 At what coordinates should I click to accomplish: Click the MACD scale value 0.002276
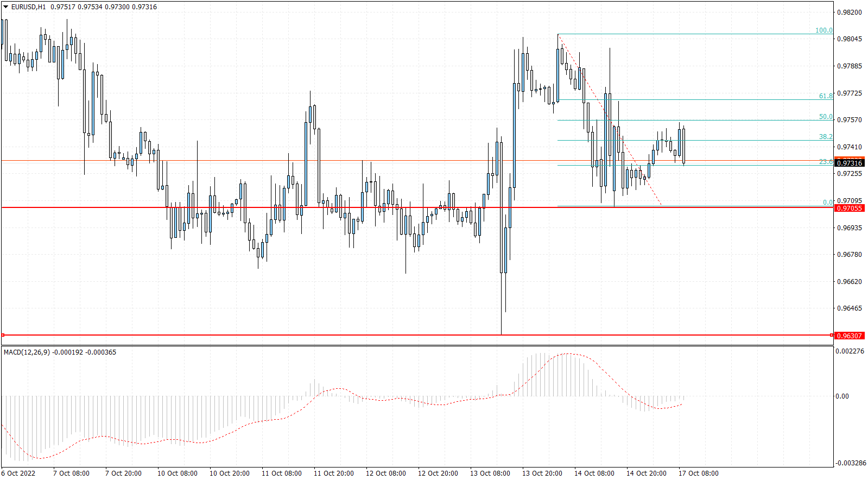(x=851, y=351)
